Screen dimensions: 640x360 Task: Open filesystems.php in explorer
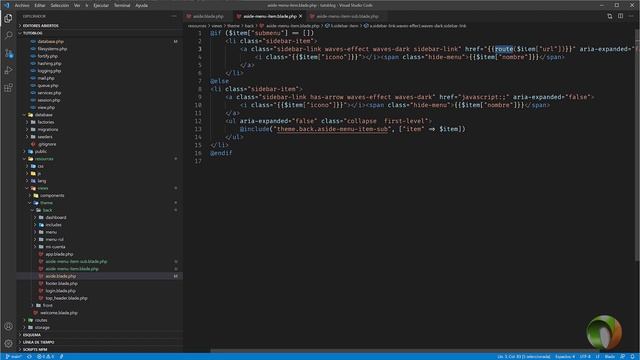pyautogui.click(x=52, y=49)
